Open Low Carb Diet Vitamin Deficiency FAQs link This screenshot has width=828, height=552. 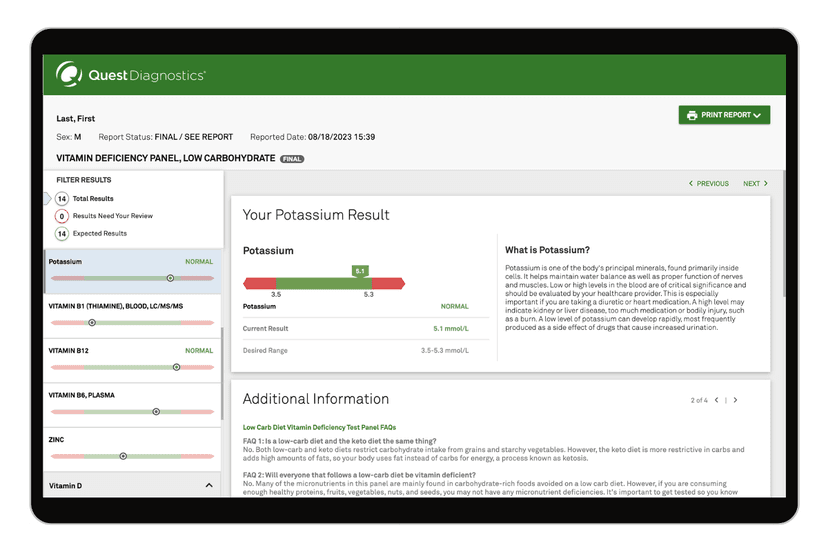319,427
